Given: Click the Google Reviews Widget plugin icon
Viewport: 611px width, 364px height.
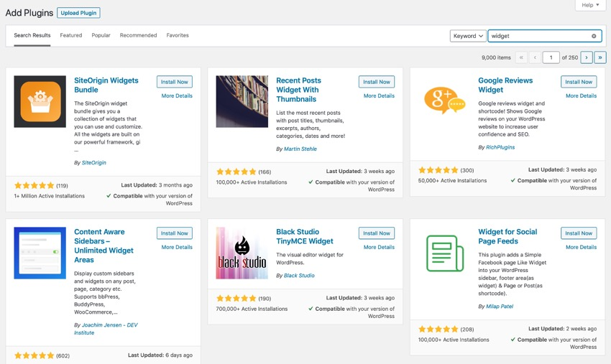Looking at the screenshot, I should click(x=444, y=101).
